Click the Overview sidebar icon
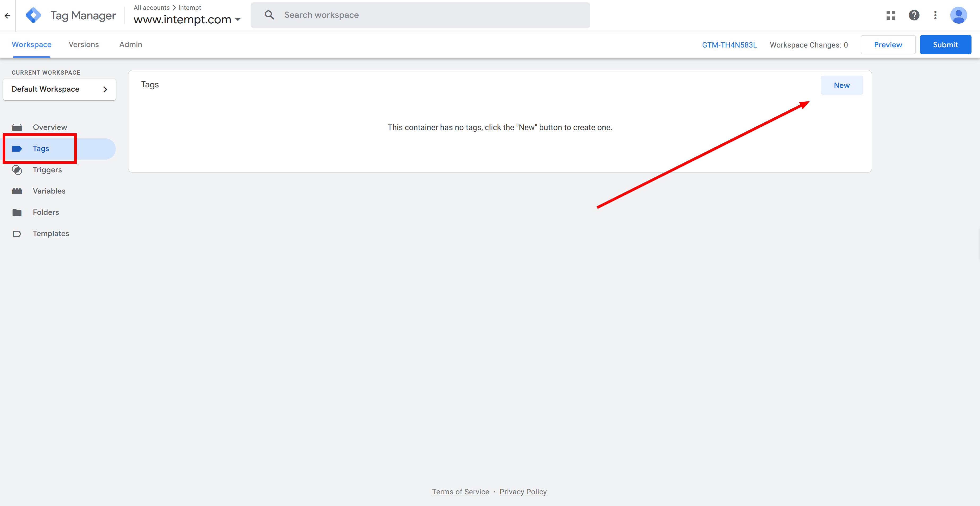 tap(17, 127)
